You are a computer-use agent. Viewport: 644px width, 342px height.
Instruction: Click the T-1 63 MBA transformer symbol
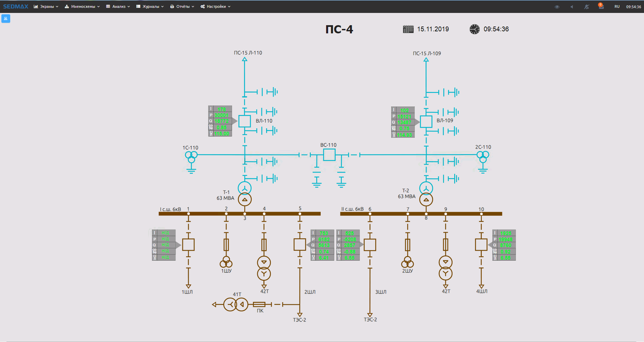click(244, 194)
